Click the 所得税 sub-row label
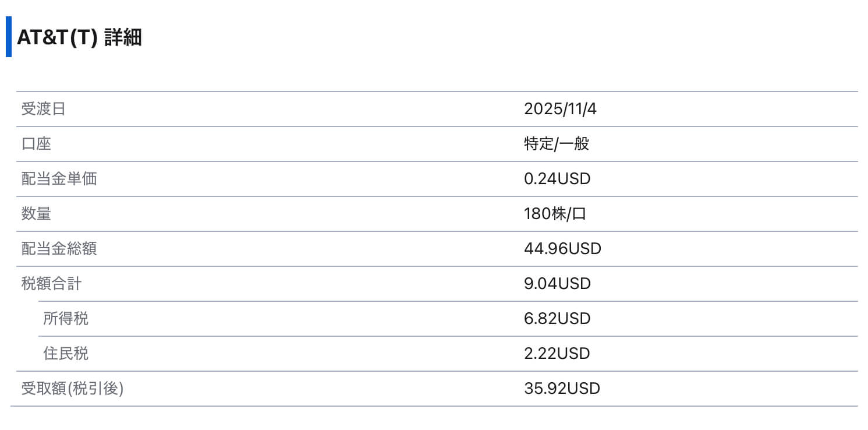Screen dimensions: 868x430 (x=66, y=319)
